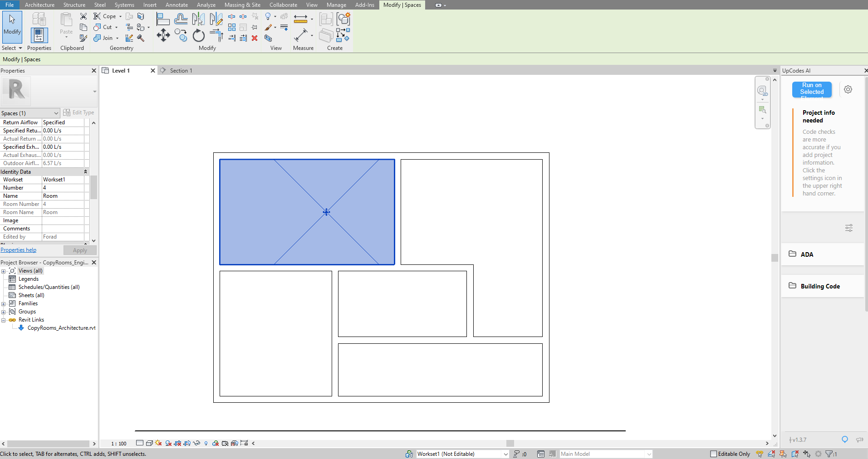Image resolution: width=868 pixels, height=459 pixels.
Task: Select the Align tool
Action: pos(163,19)
